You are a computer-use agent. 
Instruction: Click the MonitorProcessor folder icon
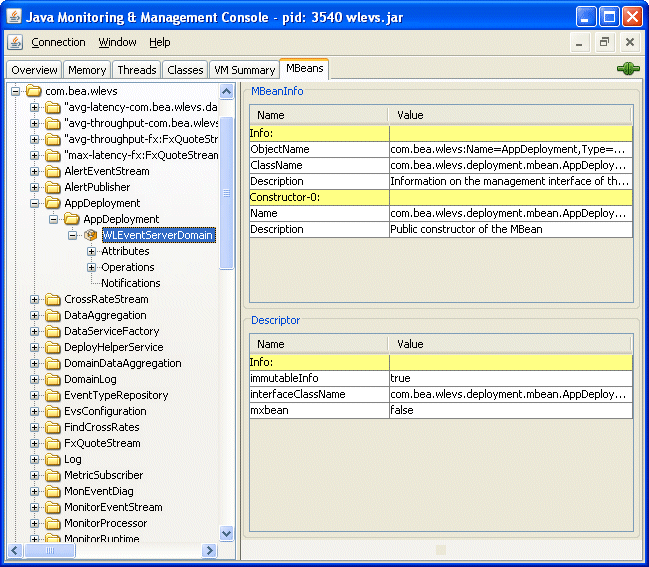[x=53, y=523]
